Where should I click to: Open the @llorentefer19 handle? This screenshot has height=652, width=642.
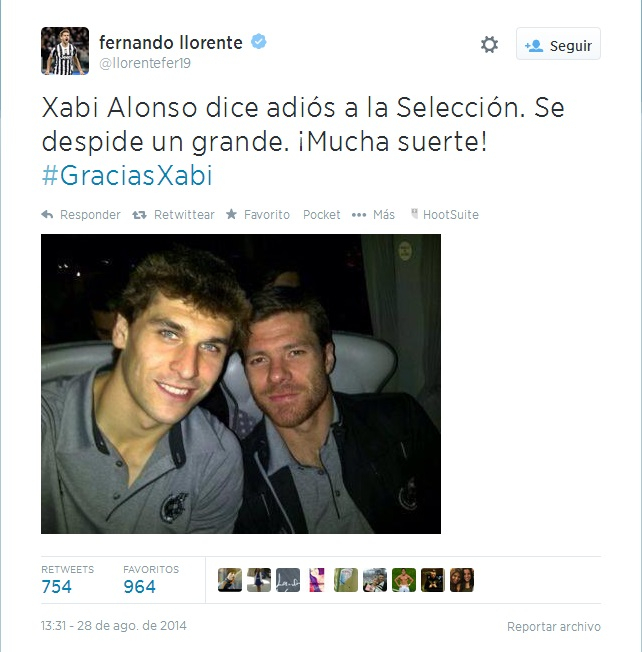(x=145, y=63)
